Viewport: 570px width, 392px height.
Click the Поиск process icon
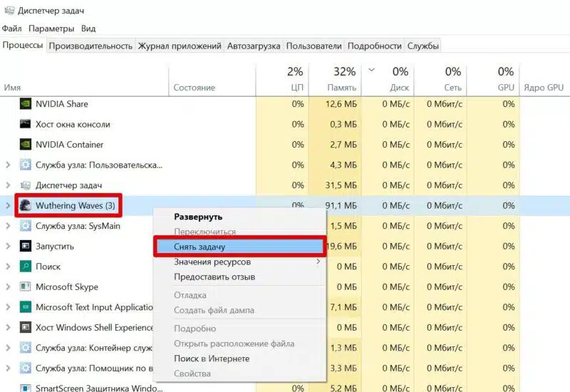click(26, 267)
